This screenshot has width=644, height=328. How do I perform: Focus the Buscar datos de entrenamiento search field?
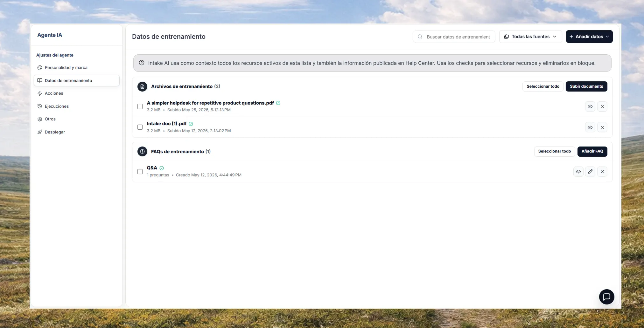click(x=454, y=37)
